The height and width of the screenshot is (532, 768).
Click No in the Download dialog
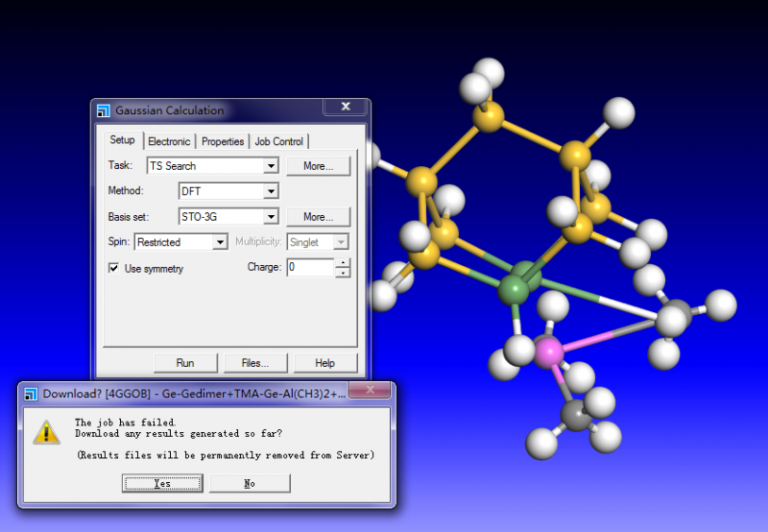(250, 483)
